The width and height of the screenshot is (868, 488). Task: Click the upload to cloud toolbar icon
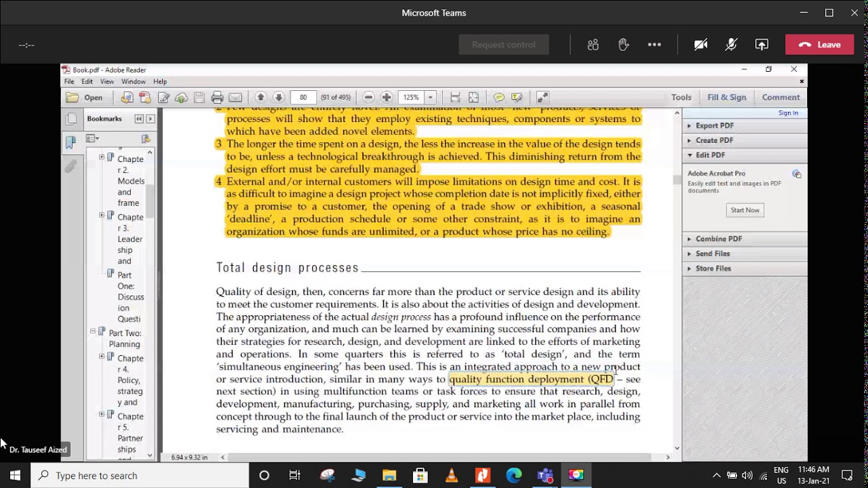[x=181, y=98]
